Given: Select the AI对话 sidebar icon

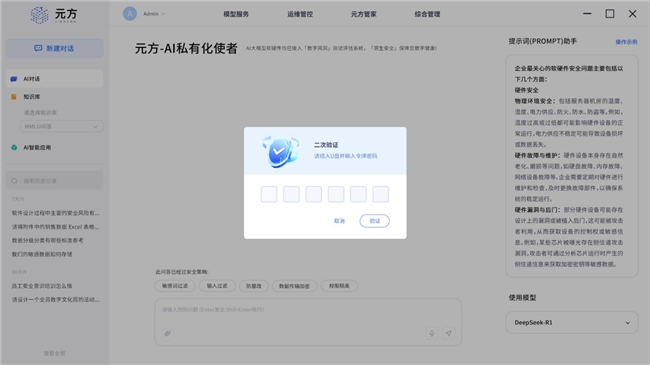Looking at the screenshot, I should tap(14, 79).
